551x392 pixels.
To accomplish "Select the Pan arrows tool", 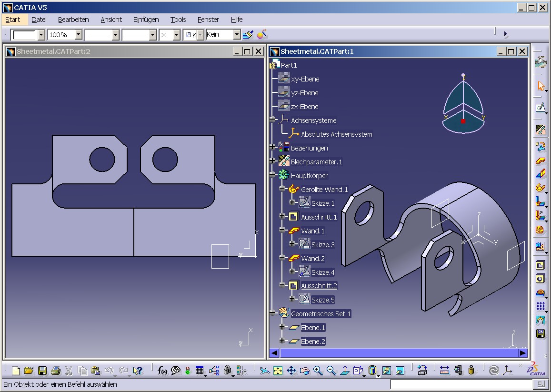I will click(291, 370).
